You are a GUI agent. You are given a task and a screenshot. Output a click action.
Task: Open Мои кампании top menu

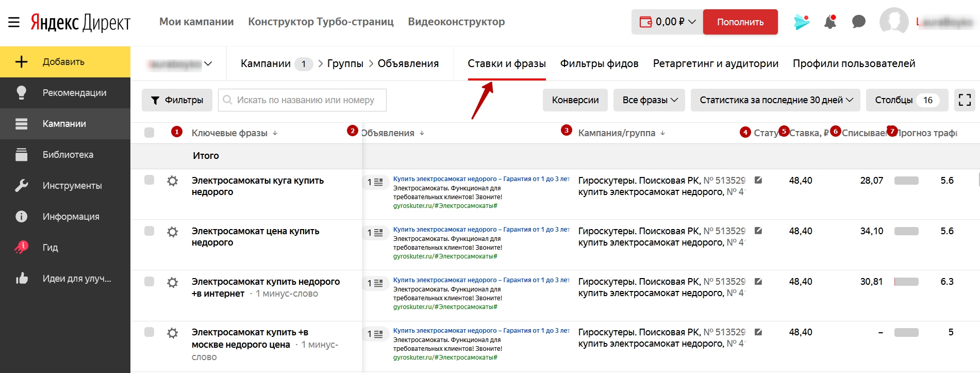coord(196,22)
